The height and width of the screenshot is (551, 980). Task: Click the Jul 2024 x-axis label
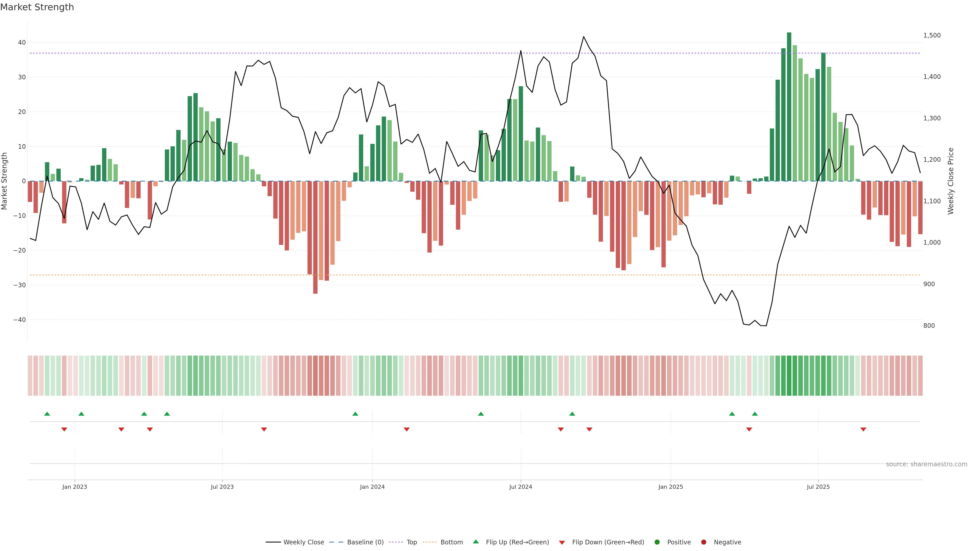[x=520, y=487]
